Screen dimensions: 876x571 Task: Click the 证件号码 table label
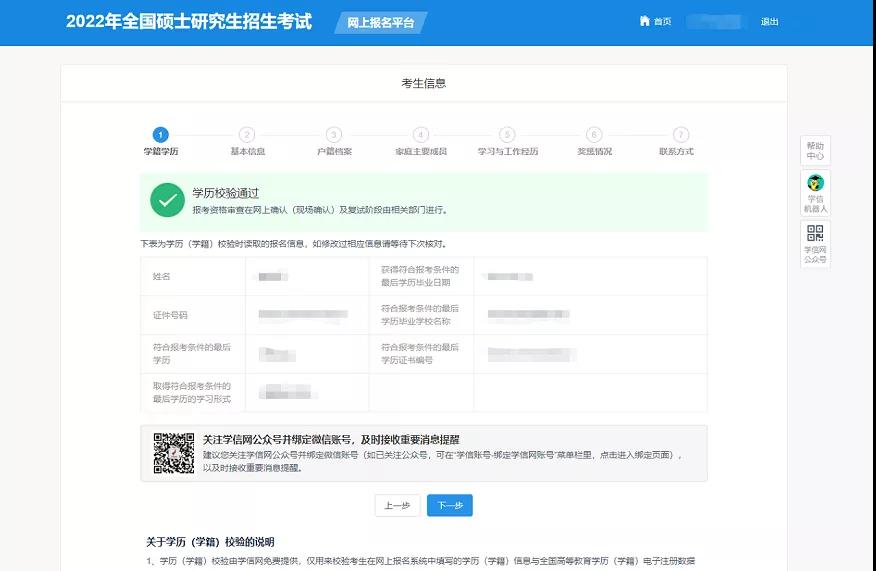click(170, 315)
